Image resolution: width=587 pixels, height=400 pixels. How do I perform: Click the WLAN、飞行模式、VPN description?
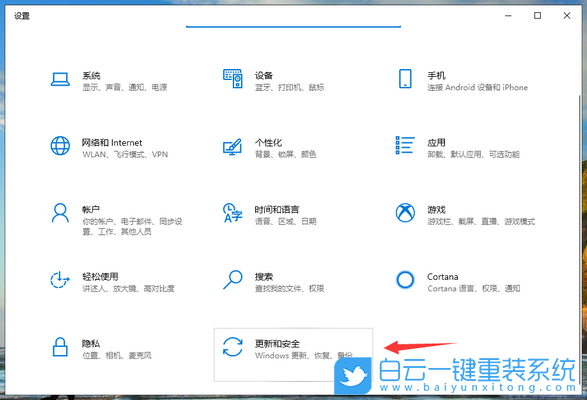[x=125, y=154]
